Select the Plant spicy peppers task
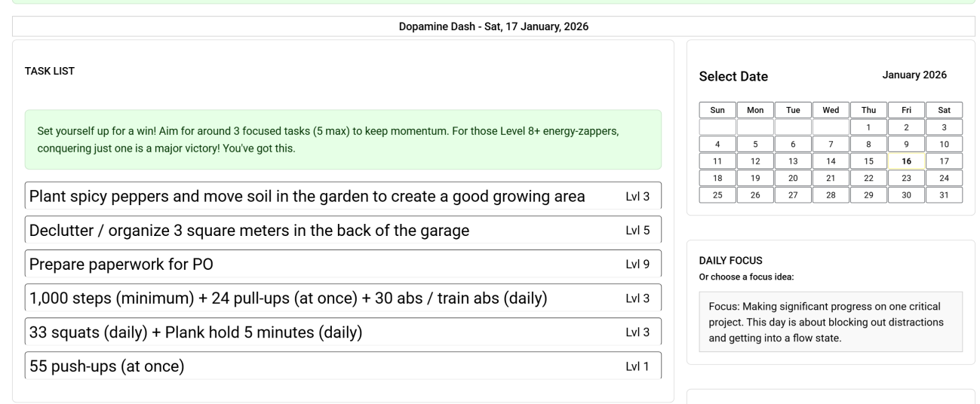980x404 pixels. click(306, 197)
